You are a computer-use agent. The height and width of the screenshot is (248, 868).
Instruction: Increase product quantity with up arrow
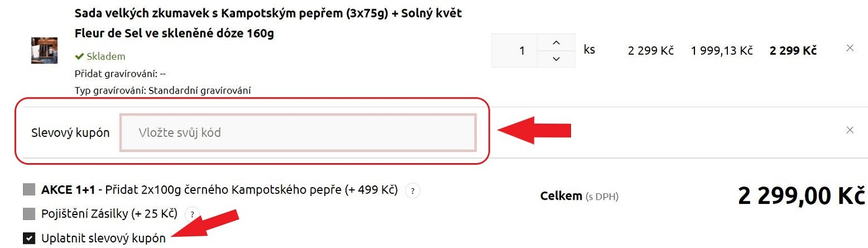556,42
